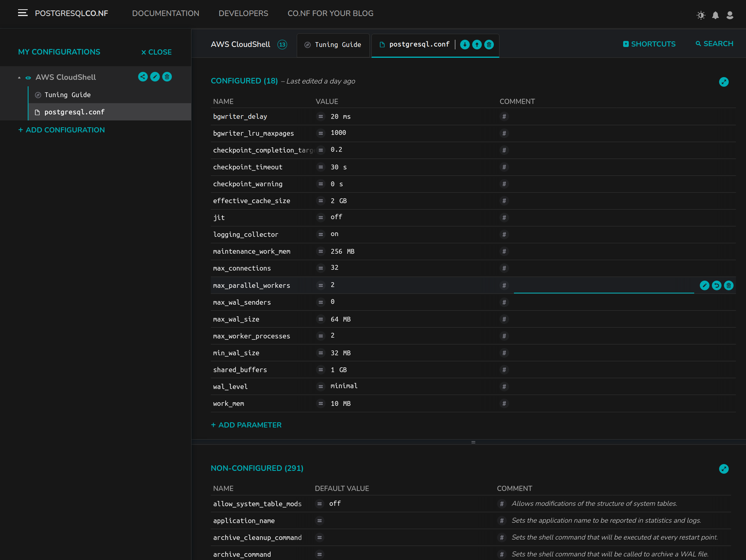
Task: Click the pencil icon beside AWS CloudShell in sidebar
Action: 155,77
